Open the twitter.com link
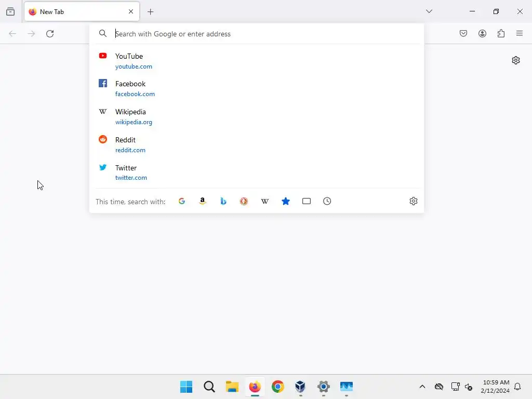This screenshot has width=532, height=399. [x=131, y=178]
